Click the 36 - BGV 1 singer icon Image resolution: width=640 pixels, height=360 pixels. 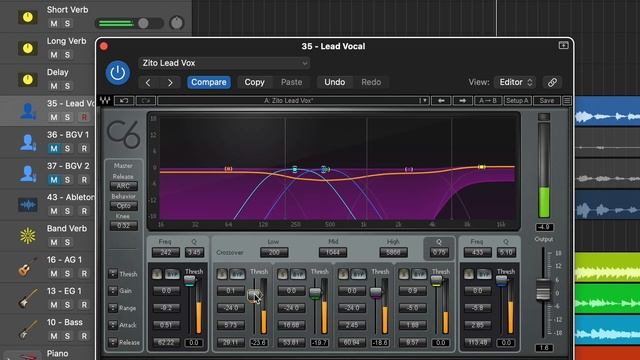28,142
